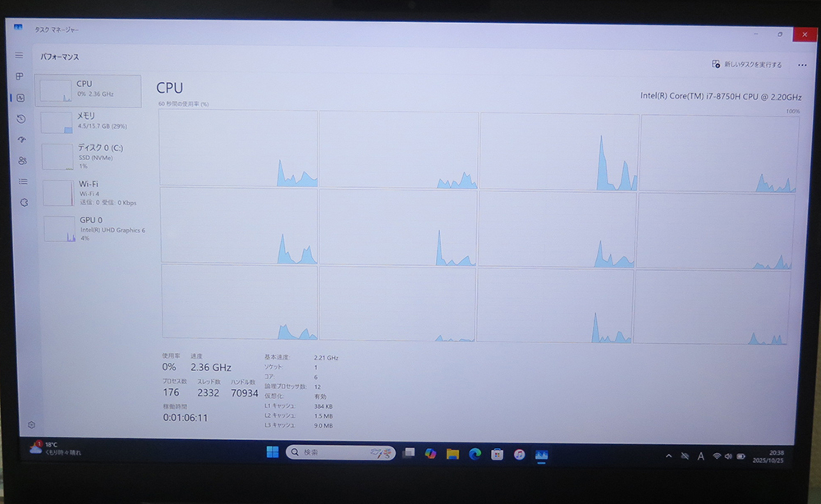The image size is (821, 504).
Task: Click 新しいタスクを実行する button
Action: 746,64
